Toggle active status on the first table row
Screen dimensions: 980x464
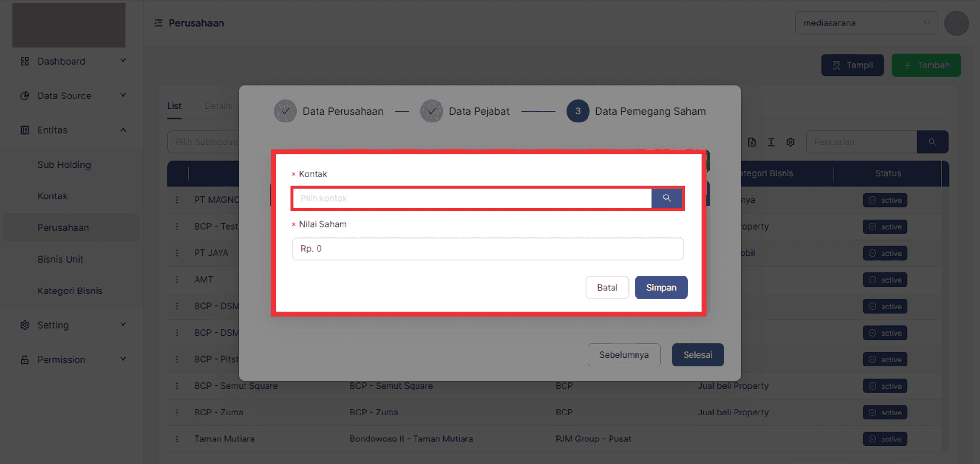click(885, 200)
